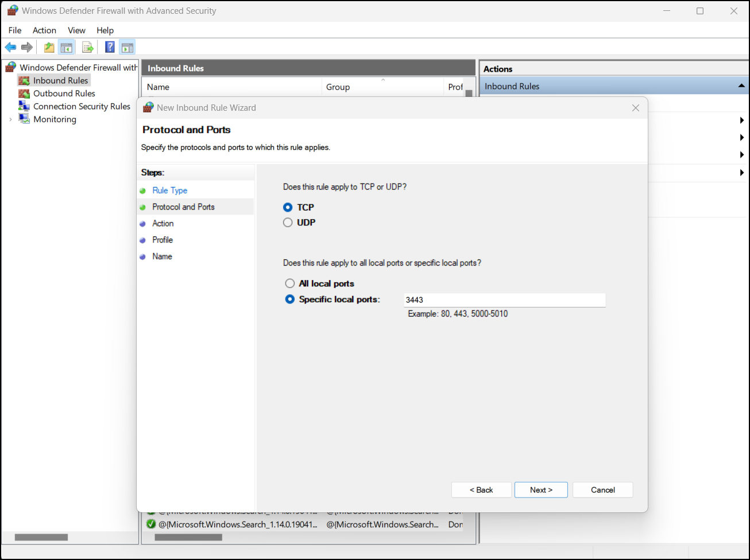This screenshot has height=560, width=750.
Task: Select Outbound Rules in the console tree
Action: pos(64,94)
